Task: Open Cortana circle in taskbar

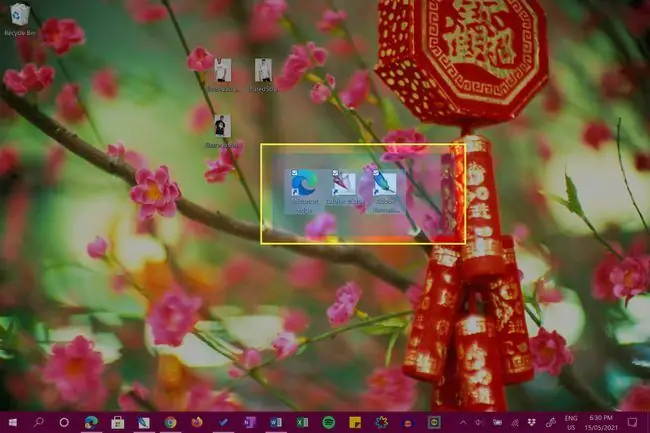Action: (64, 422)
